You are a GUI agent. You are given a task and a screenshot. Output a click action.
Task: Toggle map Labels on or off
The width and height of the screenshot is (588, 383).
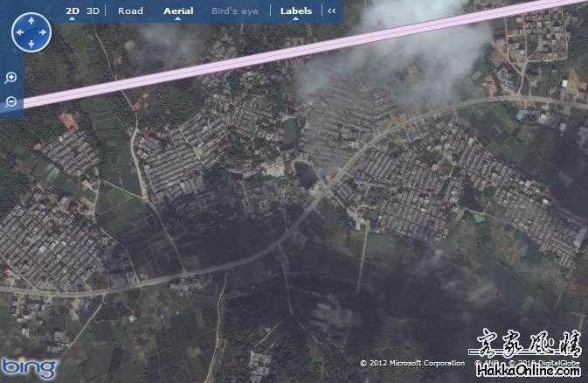(296, 11)
